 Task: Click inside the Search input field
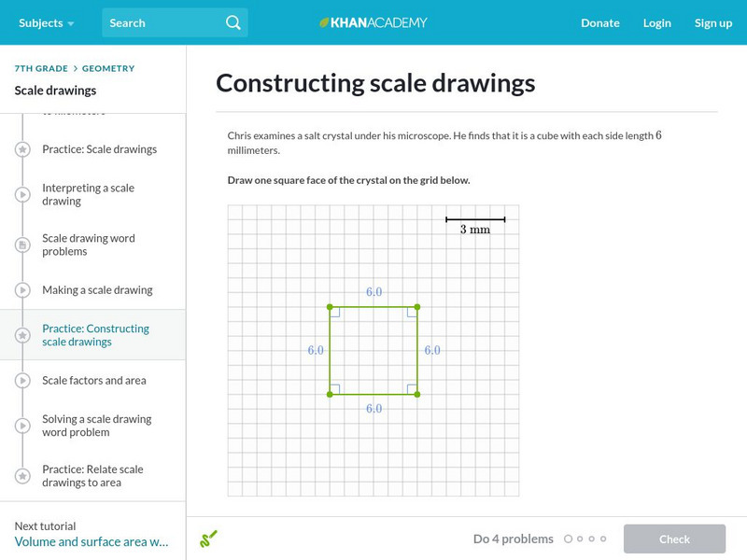click(x=163, y=22)
